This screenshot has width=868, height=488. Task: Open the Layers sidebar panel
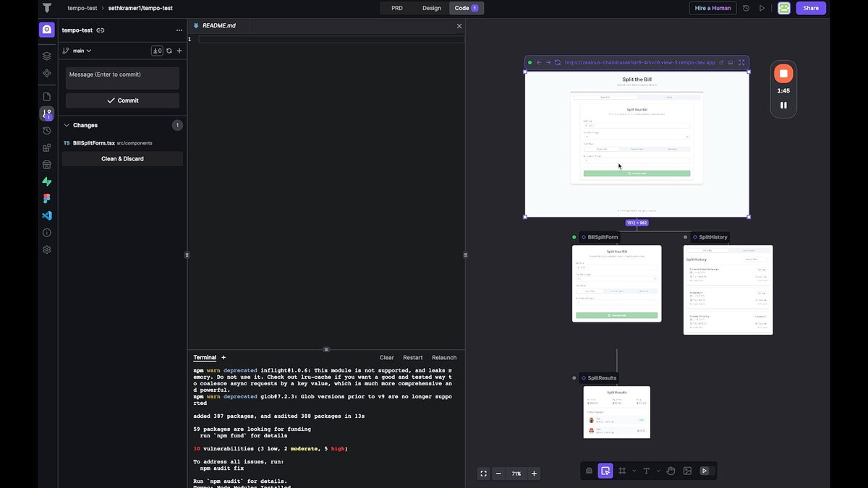(47, 56)
